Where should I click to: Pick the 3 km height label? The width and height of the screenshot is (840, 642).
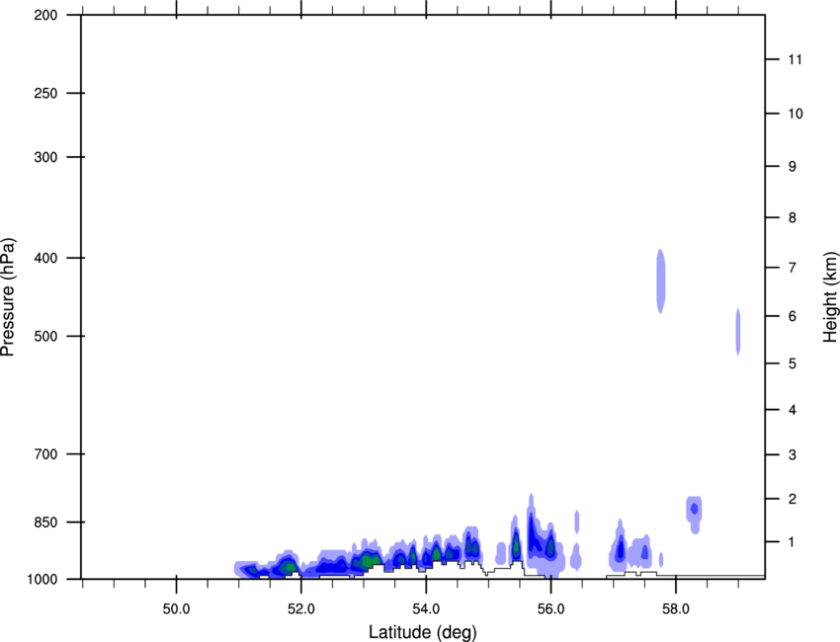click(x=793, y=455)
